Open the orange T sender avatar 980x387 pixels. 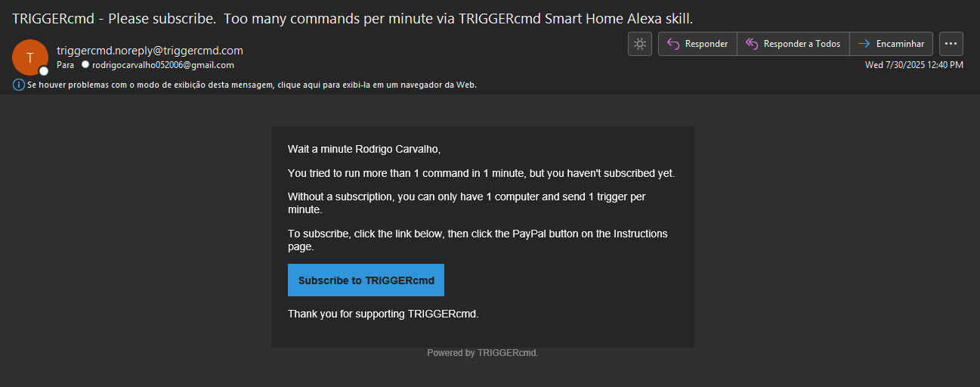click(x=30, y=57)
